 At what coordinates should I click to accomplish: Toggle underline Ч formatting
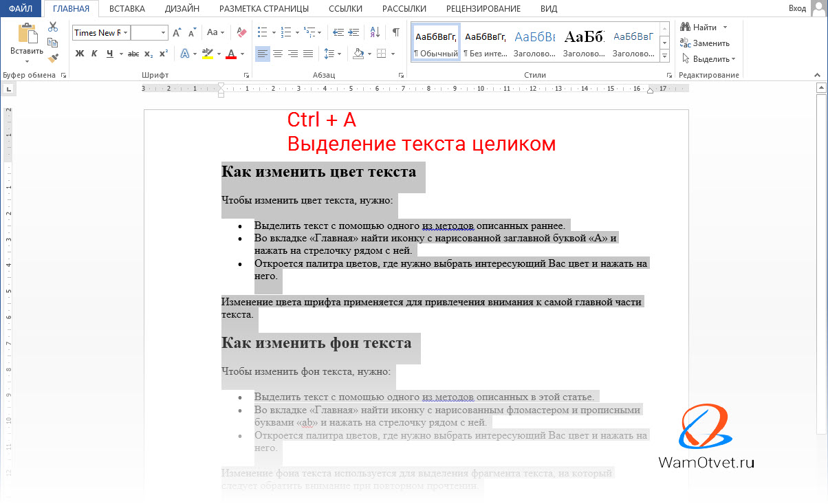click(x=110, y=54)
